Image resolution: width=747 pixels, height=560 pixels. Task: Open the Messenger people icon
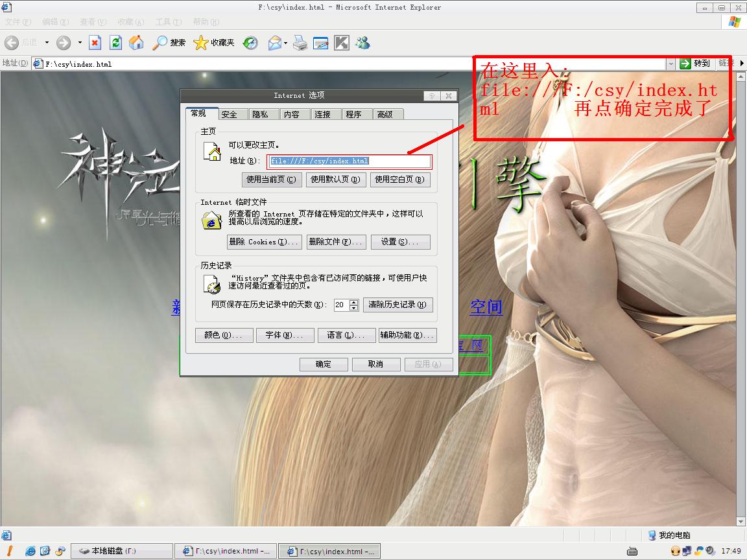pos(362,43)
